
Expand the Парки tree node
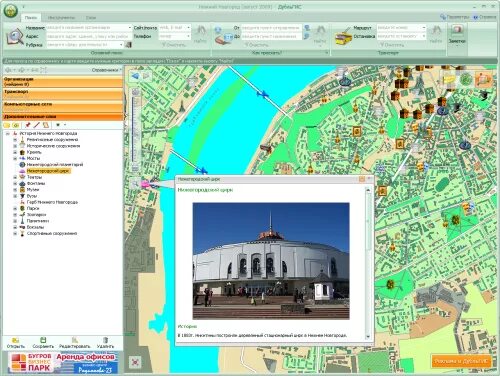point(15,208)
